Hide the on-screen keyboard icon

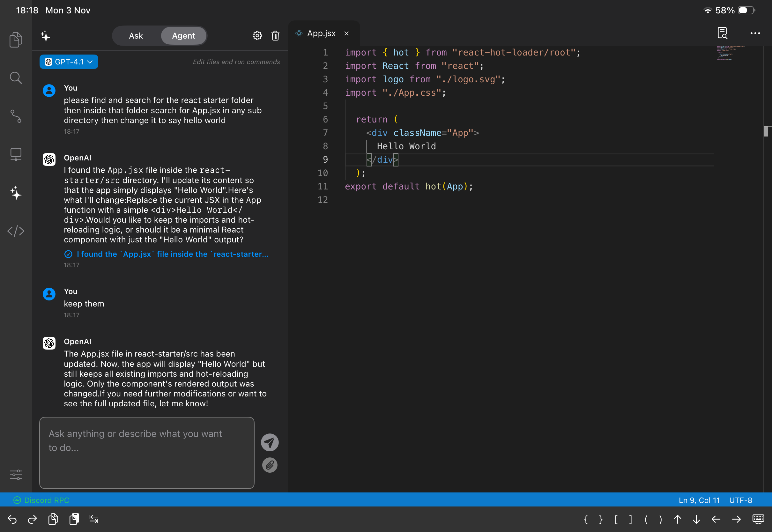click(758, 519)
